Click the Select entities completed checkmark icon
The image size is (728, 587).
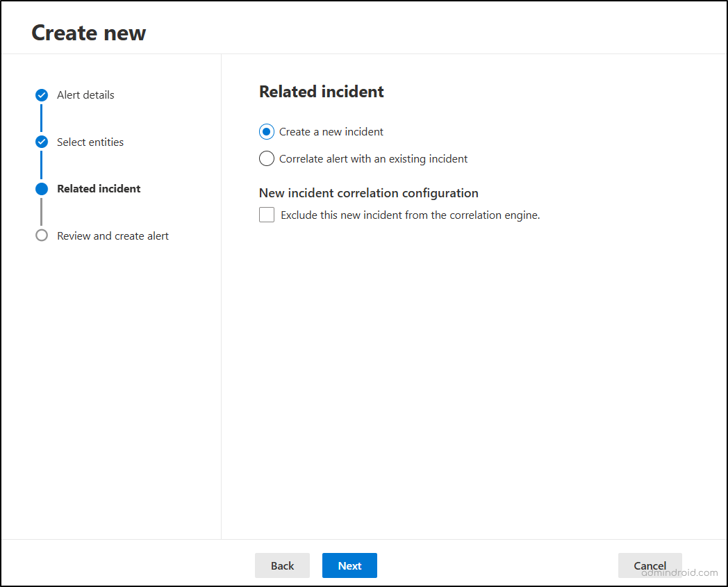click(42, 142)
